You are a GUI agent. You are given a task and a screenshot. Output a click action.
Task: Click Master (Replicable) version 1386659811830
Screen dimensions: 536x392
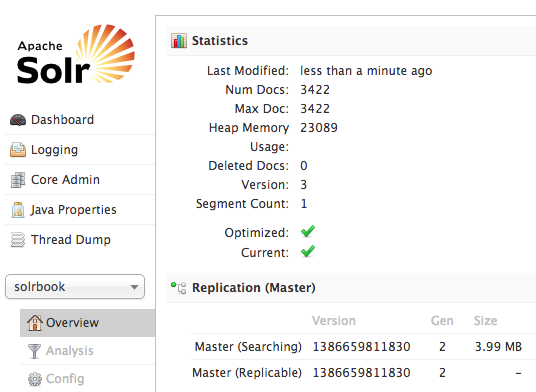pyautogui.click(x=361, y=373)
